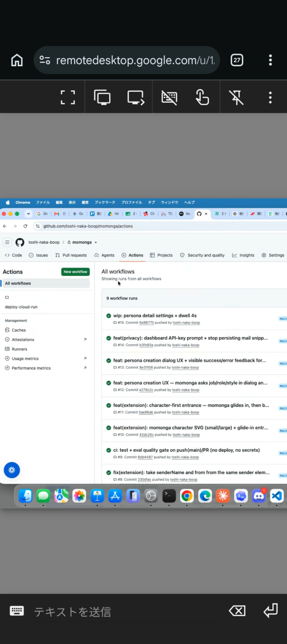287x644 pixels.
Task: Tap the backspace delete icon
Action: (x=237, y=611)
